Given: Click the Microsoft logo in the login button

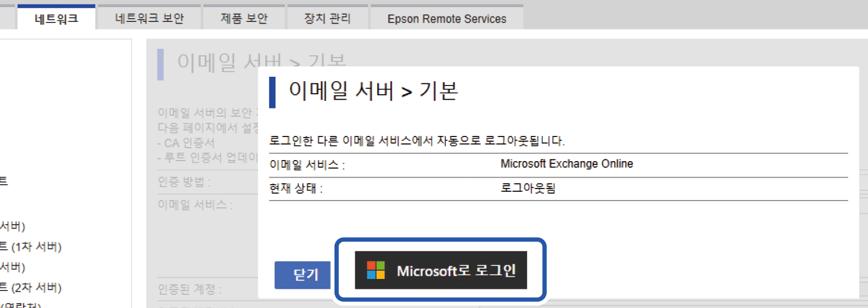Looking at the screenshot, I should 376,270.
